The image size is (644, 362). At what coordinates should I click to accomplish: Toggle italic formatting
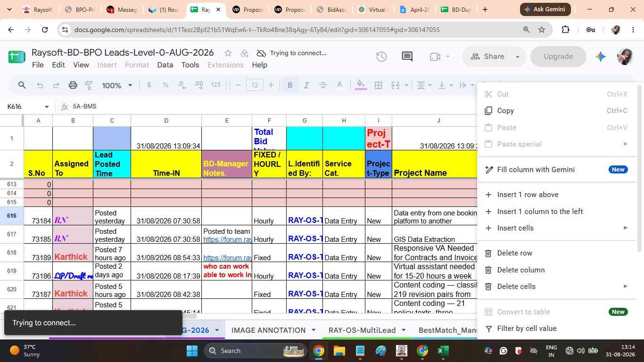306,85
